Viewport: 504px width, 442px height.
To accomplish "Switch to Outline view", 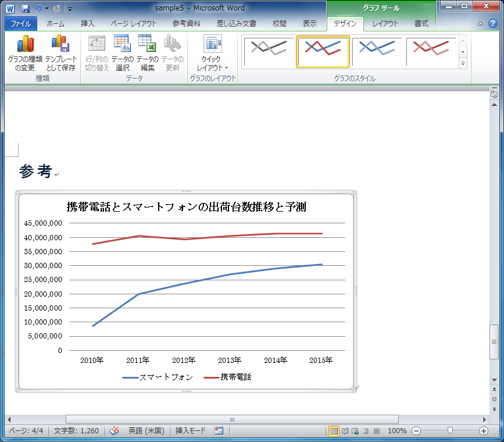I will click(366, 431).
